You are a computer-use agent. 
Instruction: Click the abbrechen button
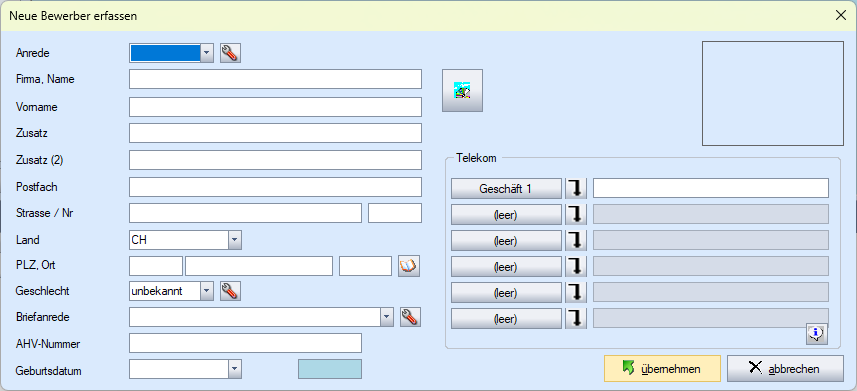click(785, 369)
